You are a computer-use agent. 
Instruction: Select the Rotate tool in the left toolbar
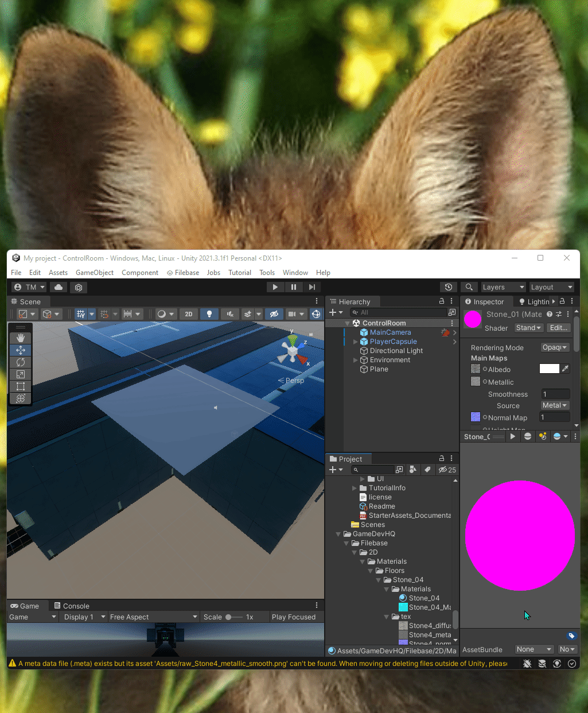point(21,362)
